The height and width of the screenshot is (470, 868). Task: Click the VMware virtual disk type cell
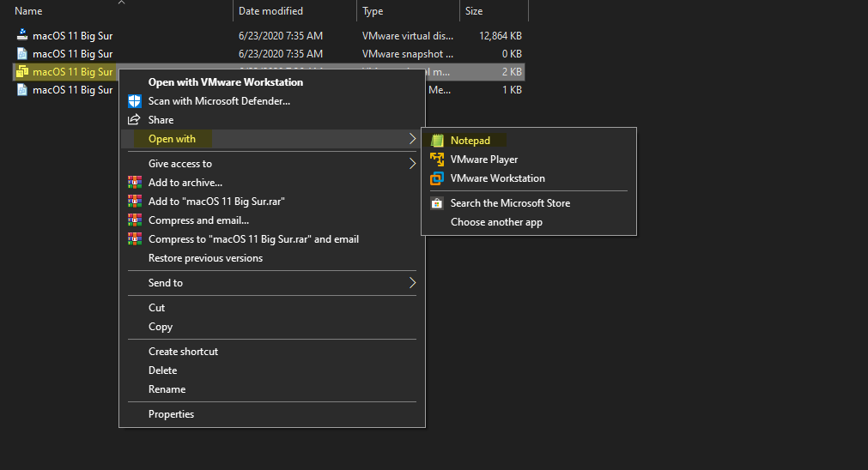pos(408,35)
